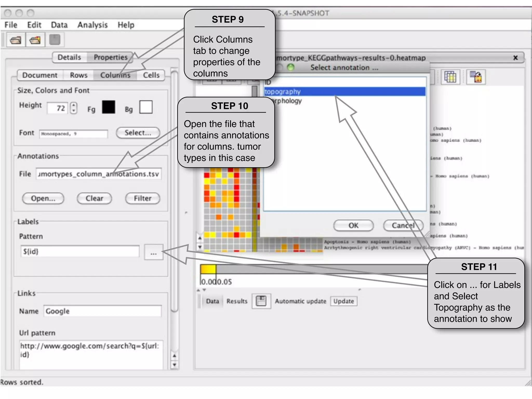Select topography in the annotation list
Viewport: 532px width, 399px height.
tap(345, 92)
